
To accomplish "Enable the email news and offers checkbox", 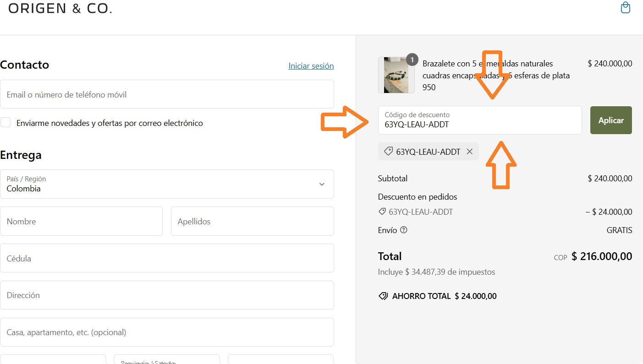I will pos(6,122).
